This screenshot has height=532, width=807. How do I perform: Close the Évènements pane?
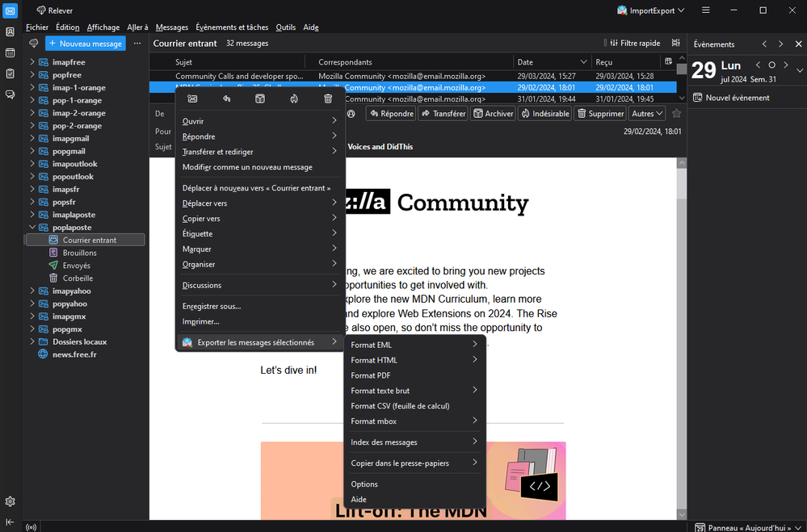(x=798, y=44)
